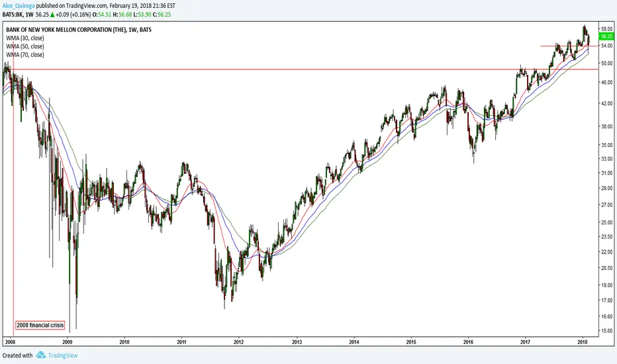Click the 17.80 price axis label
The height and width of the screenshot is (364, 617).
(x=607, y=300)
